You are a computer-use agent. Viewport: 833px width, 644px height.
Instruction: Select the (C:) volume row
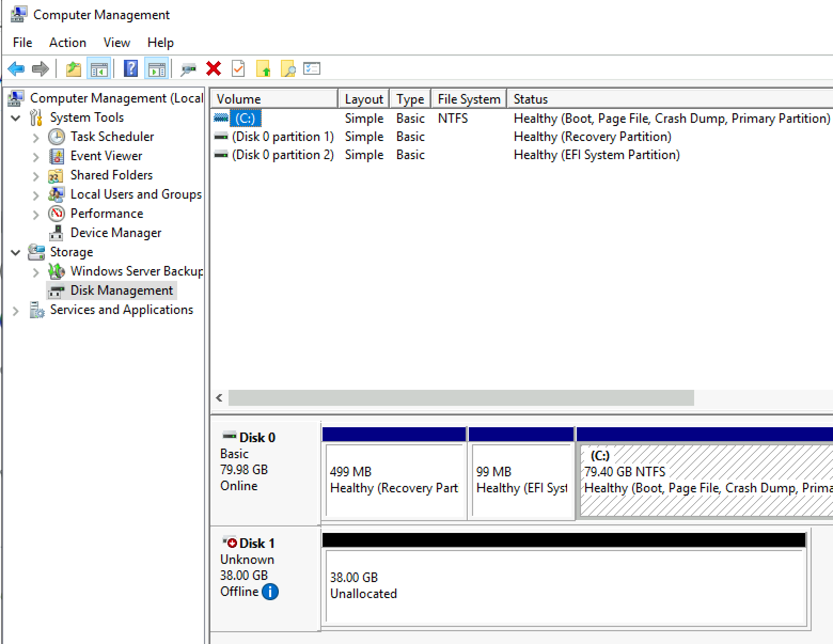pyautogui.click(x=522, y=118)
